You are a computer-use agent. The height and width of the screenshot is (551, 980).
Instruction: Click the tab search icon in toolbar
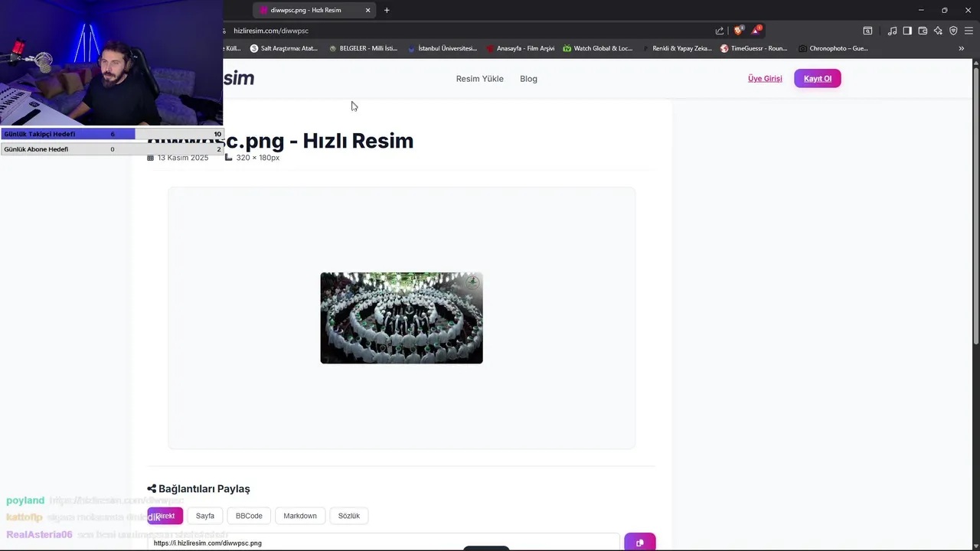click(867, 31)
